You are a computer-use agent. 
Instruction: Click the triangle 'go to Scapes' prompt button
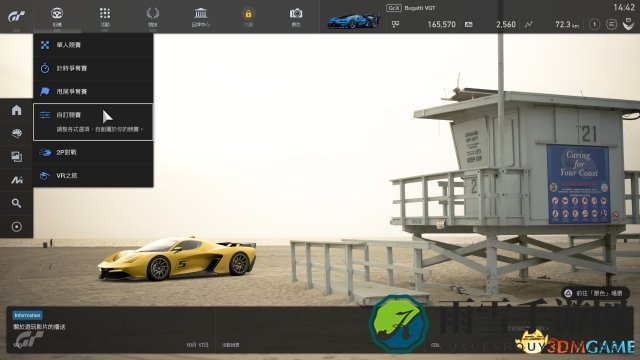pyautogui.click(x=595, y=293)
